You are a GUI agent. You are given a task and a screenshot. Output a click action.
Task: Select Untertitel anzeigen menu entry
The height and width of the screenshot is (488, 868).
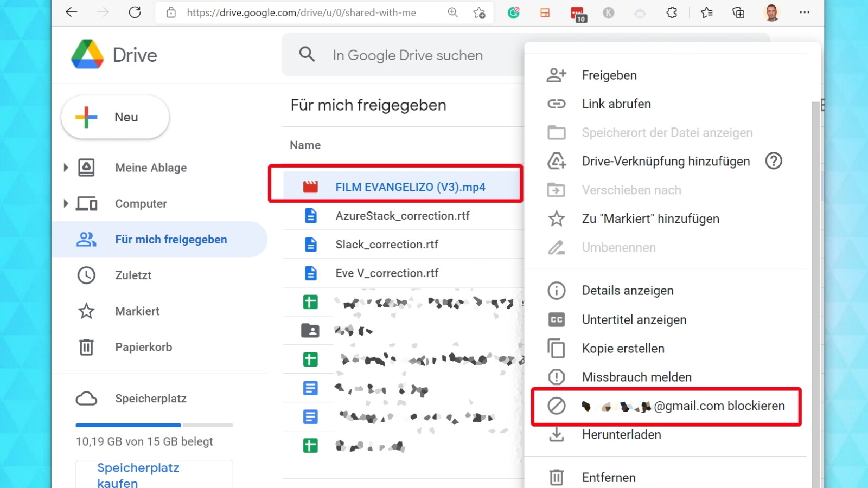click(x=634, y=320)
